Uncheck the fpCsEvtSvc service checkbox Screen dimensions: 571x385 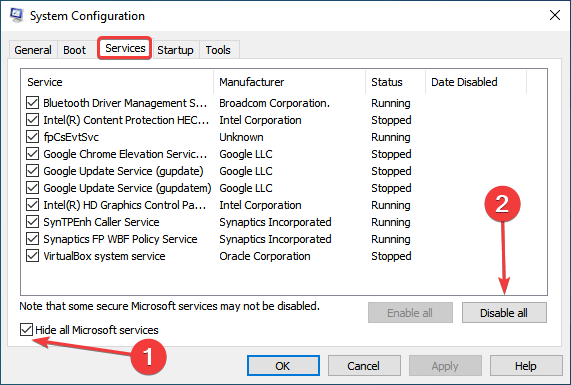(x=32, y=137)
